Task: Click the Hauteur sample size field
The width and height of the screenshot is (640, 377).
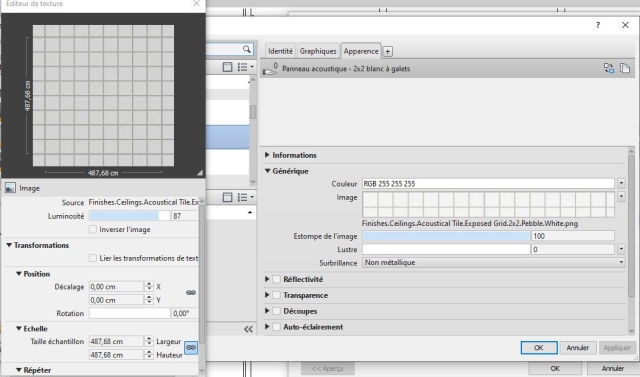Action: coord(116,355)
